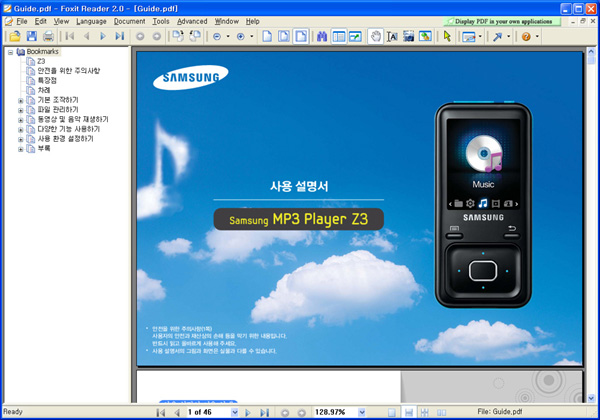Open the File menu
This screenshot has height=420, width=600.
pyautogui.click(x=22, y=21)
